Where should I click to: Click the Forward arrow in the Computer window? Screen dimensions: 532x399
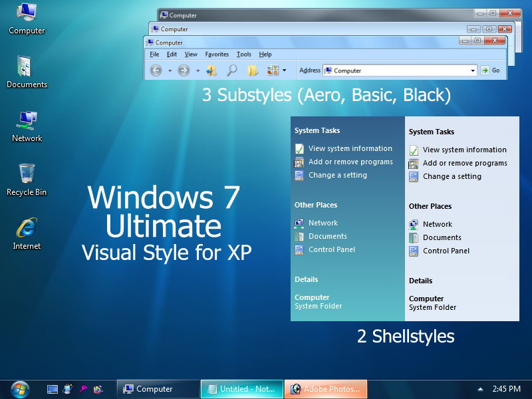click(x=184, y=70)
